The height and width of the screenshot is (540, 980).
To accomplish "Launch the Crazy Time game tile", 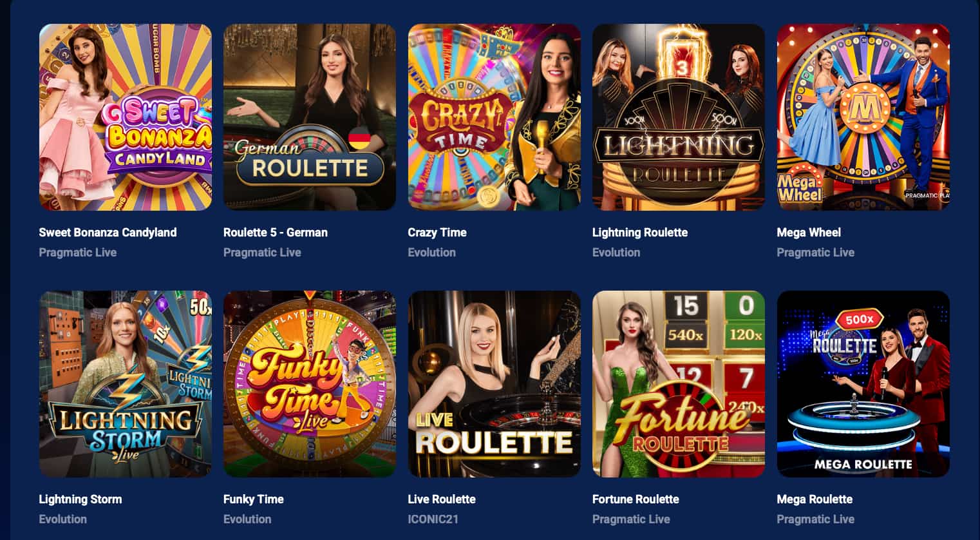I will pyautogui.click(x=495, y=117).
